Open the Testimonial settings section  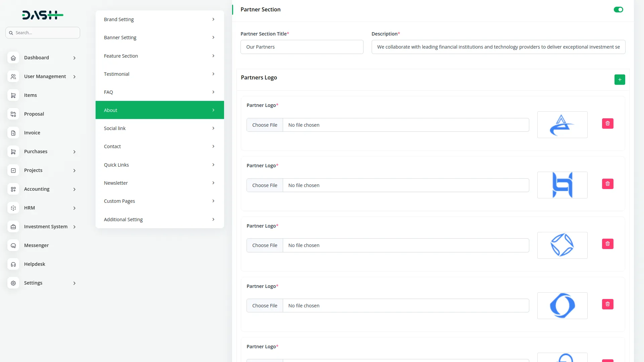pyautogui.click(x=160, y=74)
